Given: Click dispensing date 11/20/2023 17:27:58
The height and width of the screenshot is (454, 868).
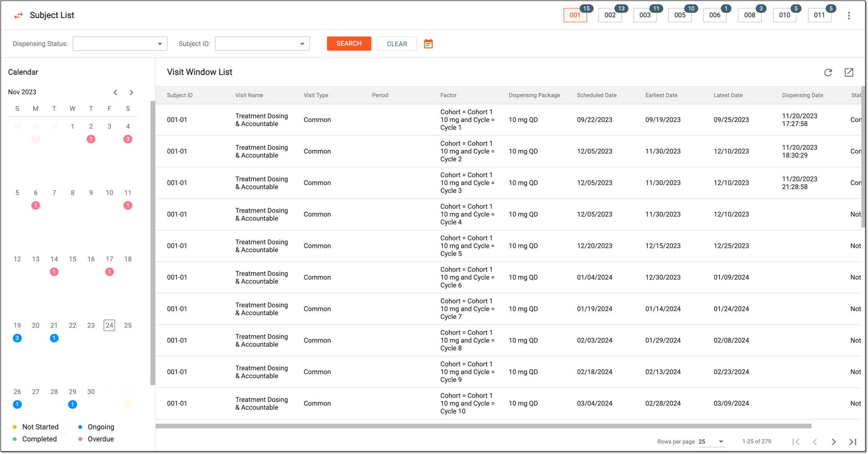Looking at the screenshot, I should pos(799,120).
